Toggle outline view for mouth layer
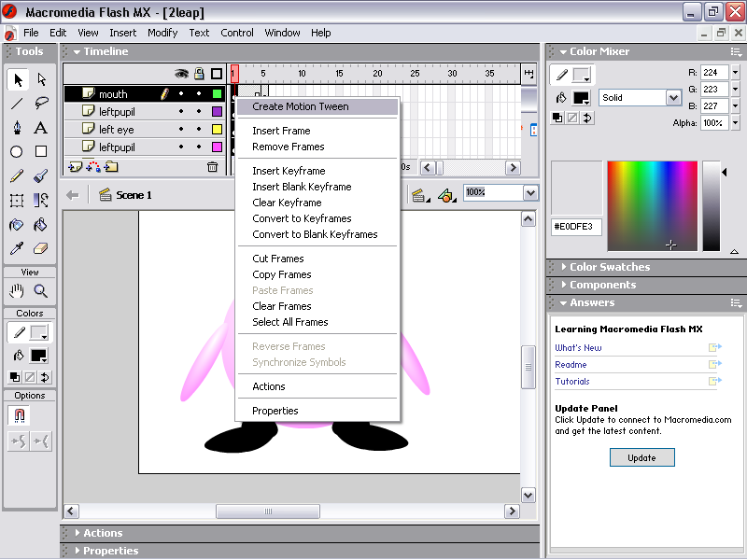This screenshot has height=560, width=747. point(217,94)
